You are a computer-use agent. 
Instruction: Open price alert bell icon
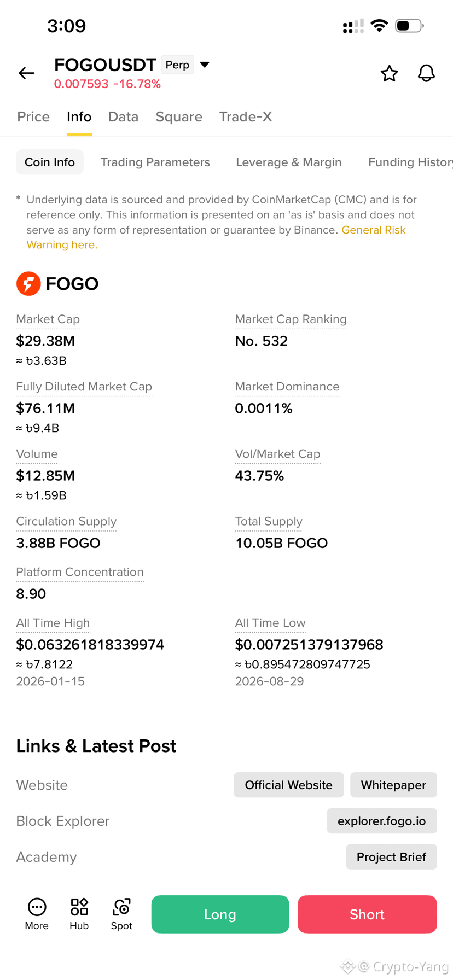(426, 73)
